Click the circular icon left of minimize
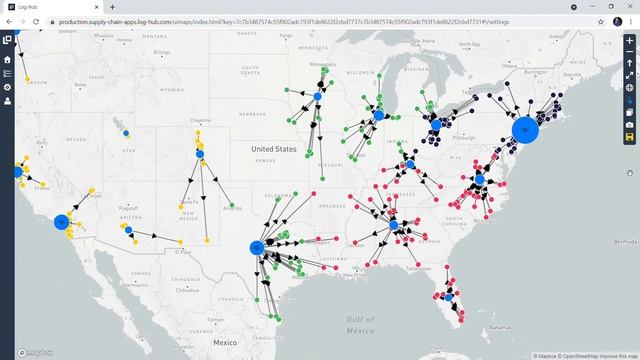The image size is (640, 360). pyautogui.click(x=573, y=7)
